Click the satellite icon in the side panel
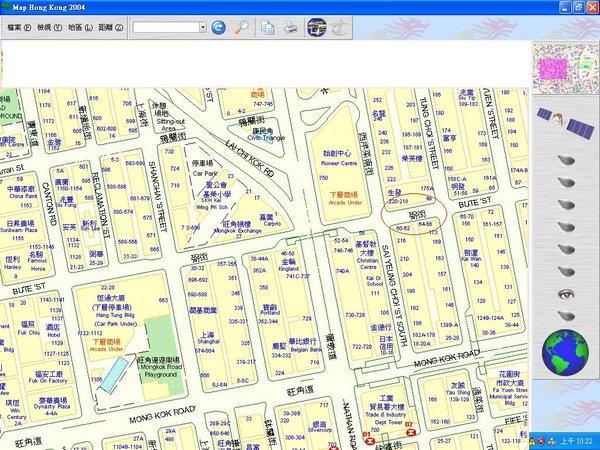The height and width of the screenshot is (450, 600). tap(565, 123)
